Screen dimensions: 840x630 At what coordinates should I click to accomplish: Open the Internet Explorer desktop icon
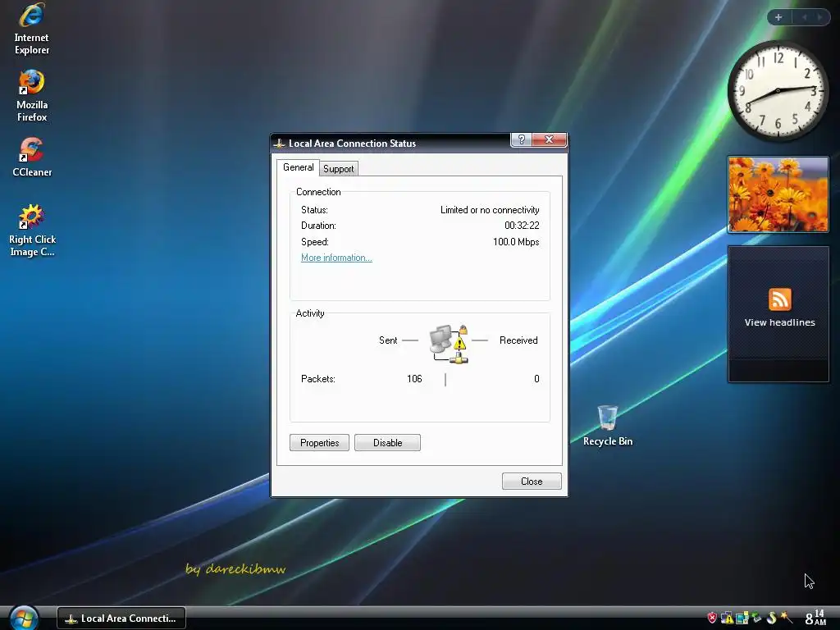[x=32, y=29]
